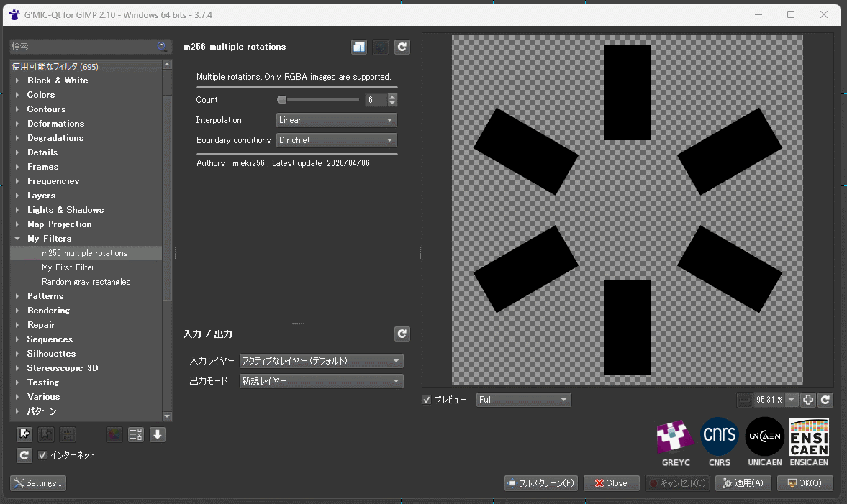847x504 pixels.
Task: Open the Interpolation dropdown set to Linear
Action: [x=336, y=120]
